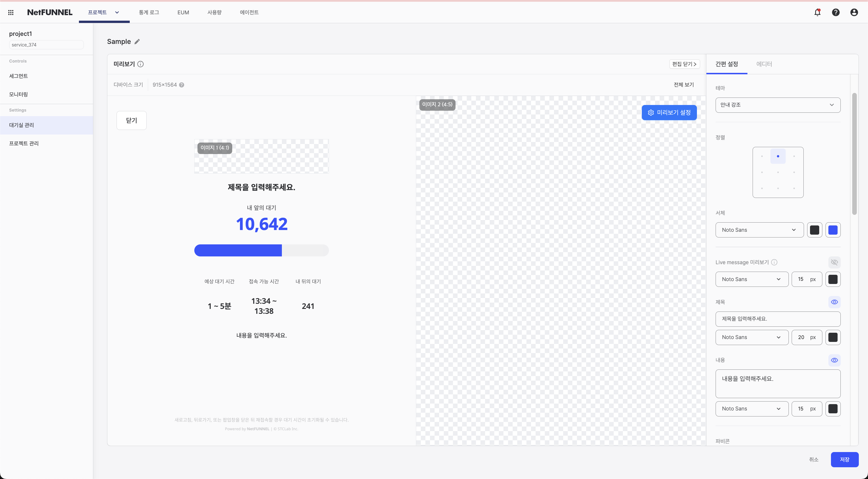Open the user account profile icon
This screenshot has width=868, height=479.
coord(854,12)
